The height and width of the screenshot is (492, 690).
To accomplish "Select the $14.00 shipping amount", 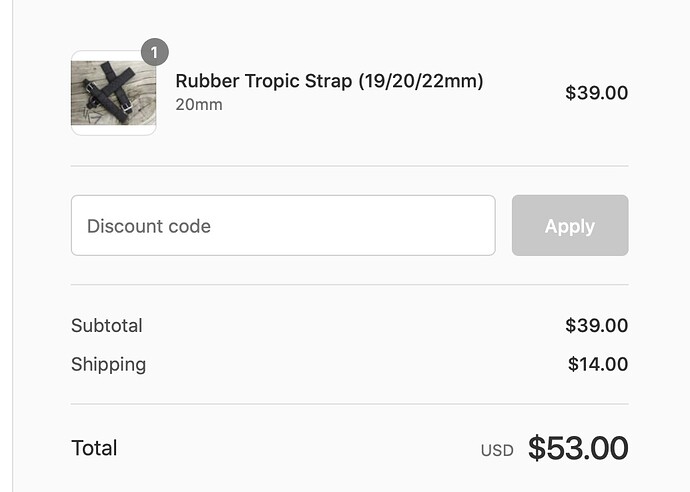I will 598,364.
